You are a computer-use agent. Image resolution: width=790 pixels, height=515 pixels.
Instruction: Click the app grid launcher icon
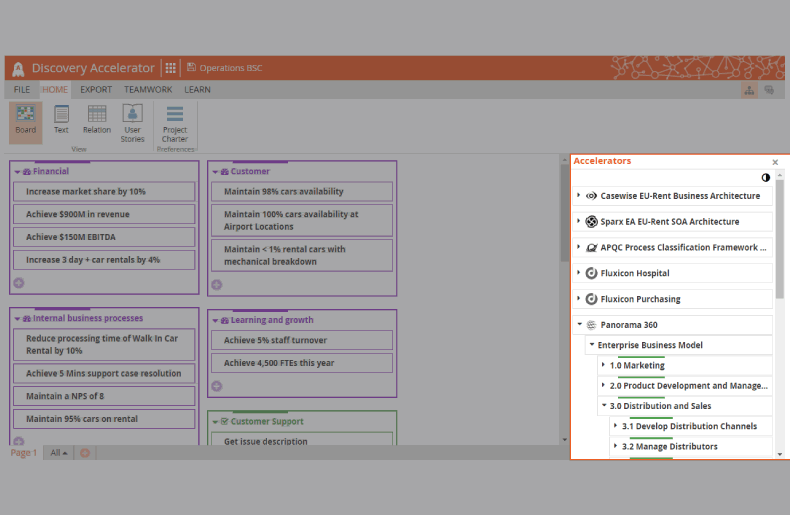tap(171, 68)
